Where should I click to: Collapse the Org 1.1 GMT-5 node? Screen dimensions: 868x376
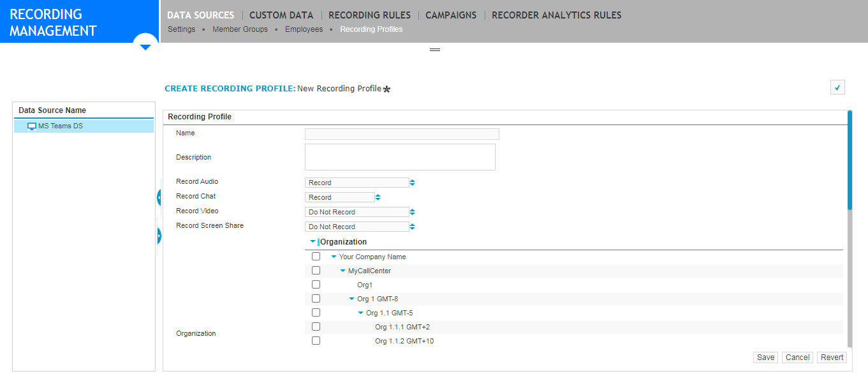(x=360, y=313)
